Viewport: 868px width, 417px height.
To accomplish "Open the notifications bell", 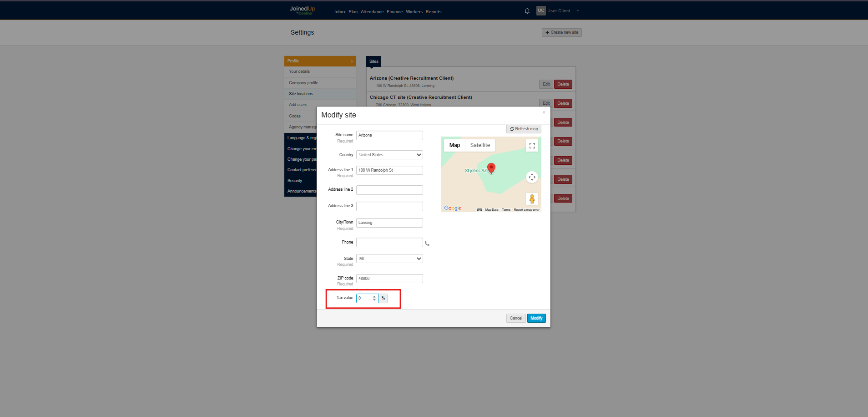I will [x=527, y=11].
